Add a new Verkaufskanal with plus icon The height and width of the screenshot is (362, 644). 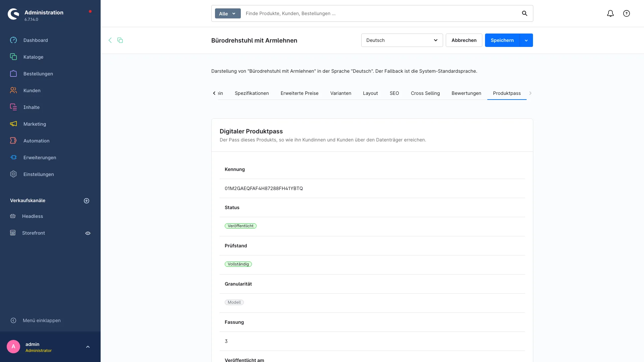pyautogui.click(x=87, y=201)
